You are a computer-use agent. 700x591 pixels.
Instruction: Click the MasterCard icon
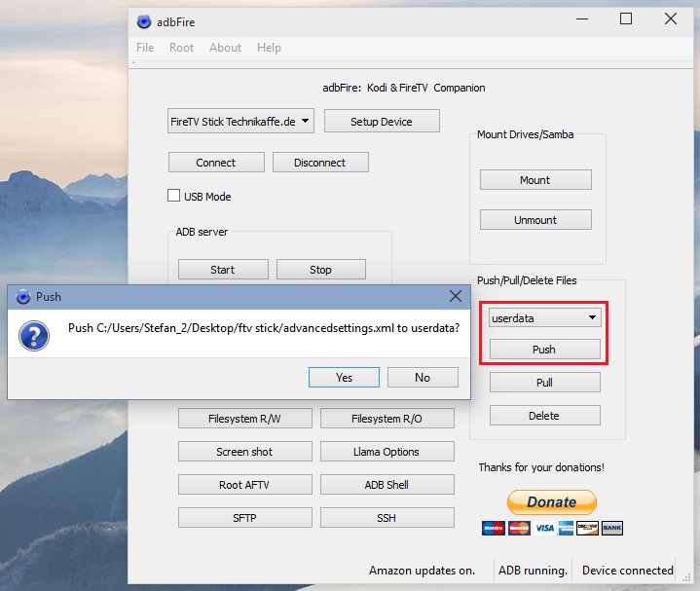click(x=519, y=528)
